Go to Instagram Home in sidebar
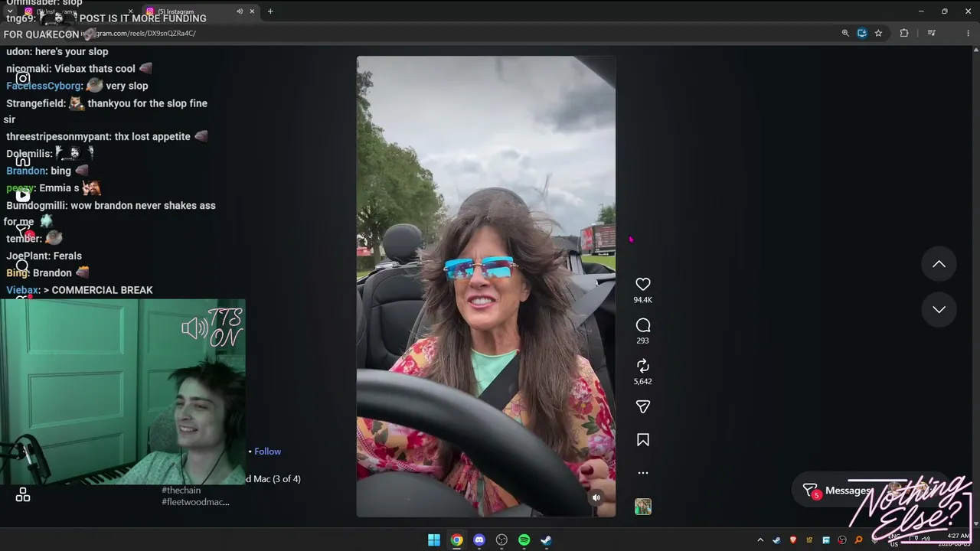The height and width of the screenshot is (551, 980). coord(23,160)
